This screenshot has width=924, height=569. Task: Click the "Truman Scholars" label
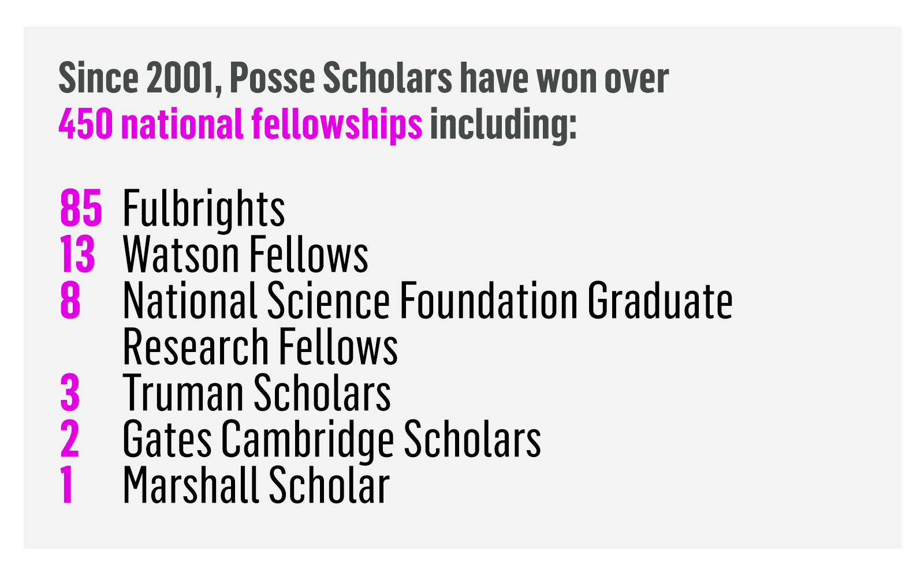(x=257, y=393)
